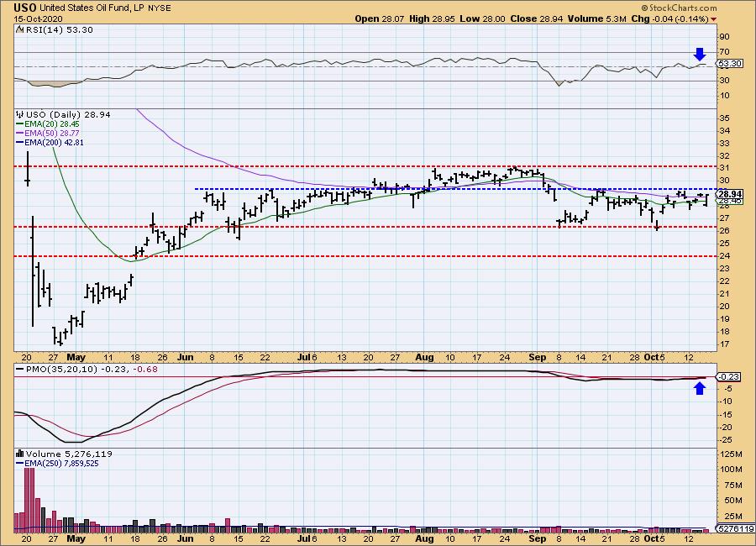
Task: Click the 33 label on price axis
Action: tap(724, 144)
